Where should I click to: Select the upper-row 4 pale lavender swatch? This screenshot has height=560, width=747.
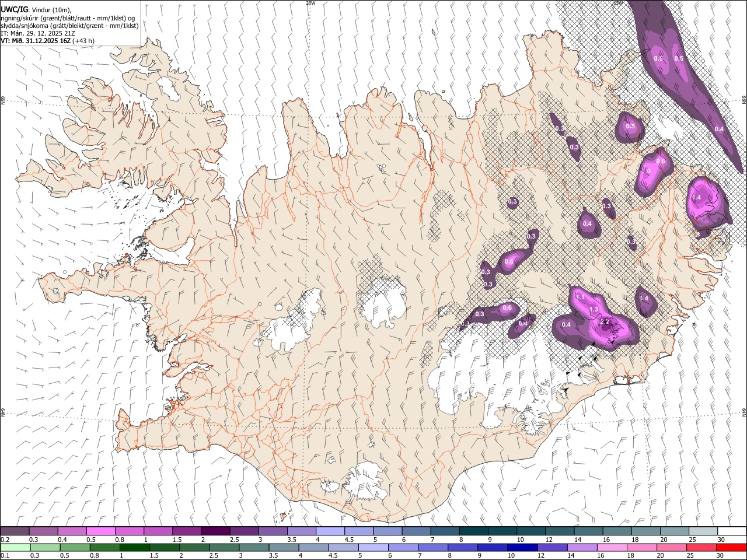click(x=330, y=531)
